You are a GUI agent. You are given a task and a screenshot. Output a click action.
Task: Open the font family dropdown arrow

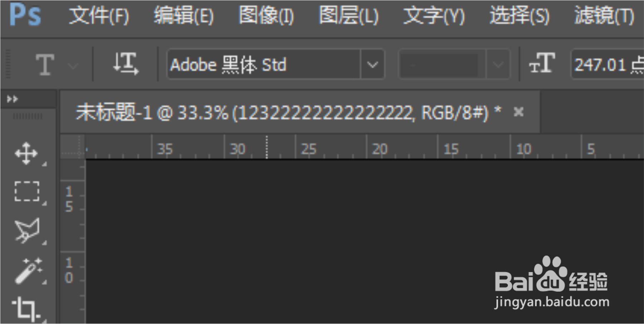pyautogui.click(x=373, y=65)
